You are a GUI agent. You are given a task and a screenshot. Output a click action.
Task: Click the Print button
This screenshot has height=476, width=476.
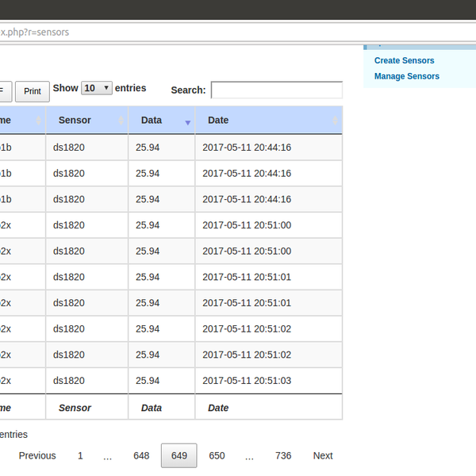33,91
